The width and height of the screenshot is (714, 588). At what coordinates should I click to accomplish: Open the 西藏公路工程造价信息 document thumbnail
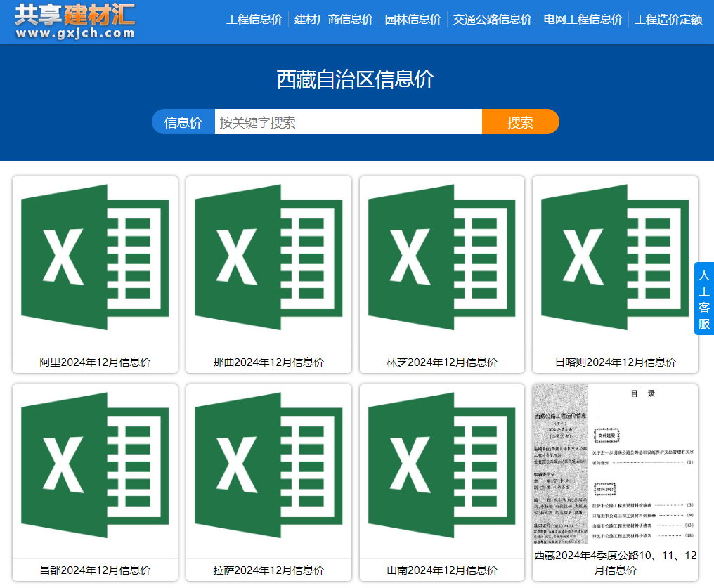coord(615,464)
